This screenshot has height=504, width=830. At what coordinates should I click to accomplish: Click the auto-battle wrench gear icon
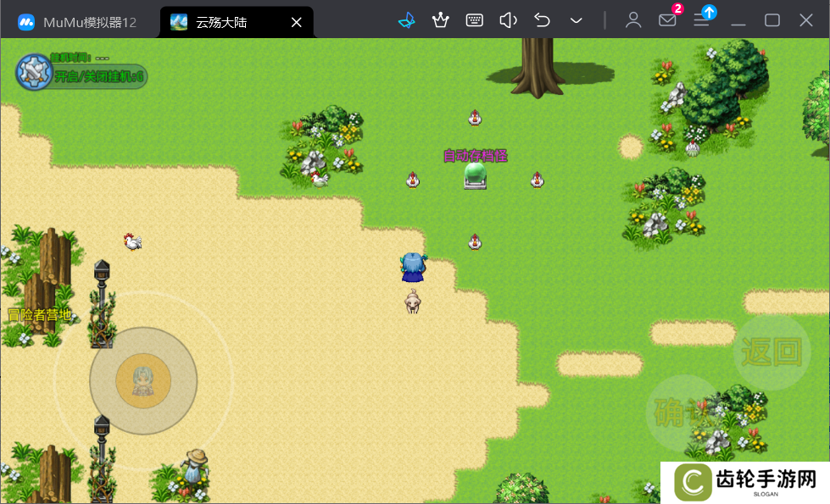click(34, 72)
